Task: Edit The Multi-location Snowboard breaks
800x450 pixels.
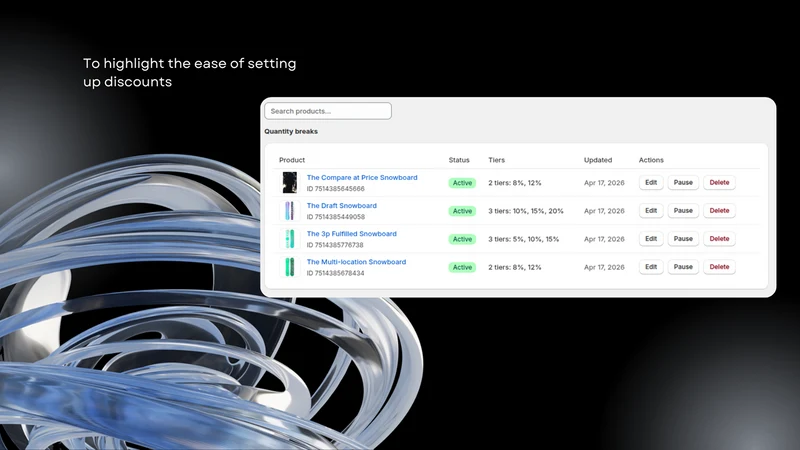Action: click(x=651, y=267)
